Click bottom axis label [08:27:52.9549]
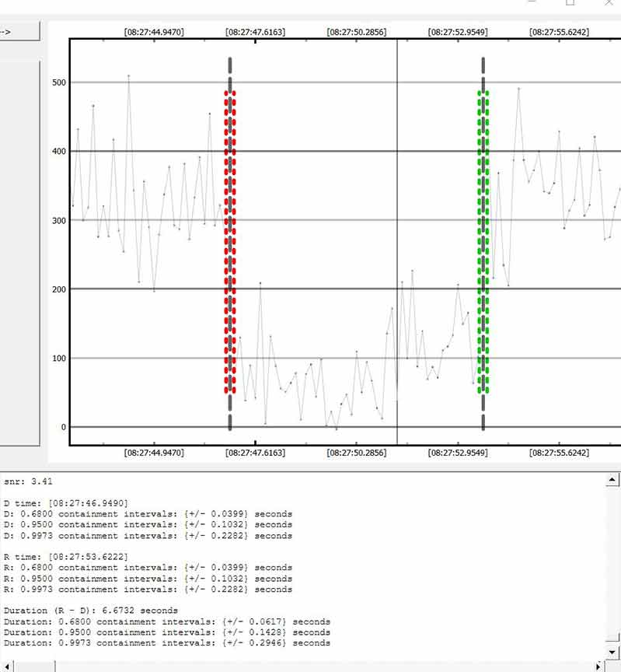This screenshot has height=672, width=621. [x=458, y=453]
